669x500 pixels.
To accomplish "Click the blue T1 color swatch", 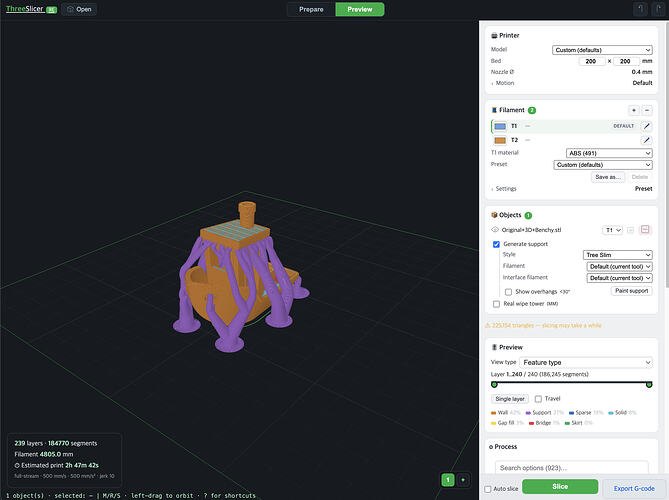I will (500, 126).
